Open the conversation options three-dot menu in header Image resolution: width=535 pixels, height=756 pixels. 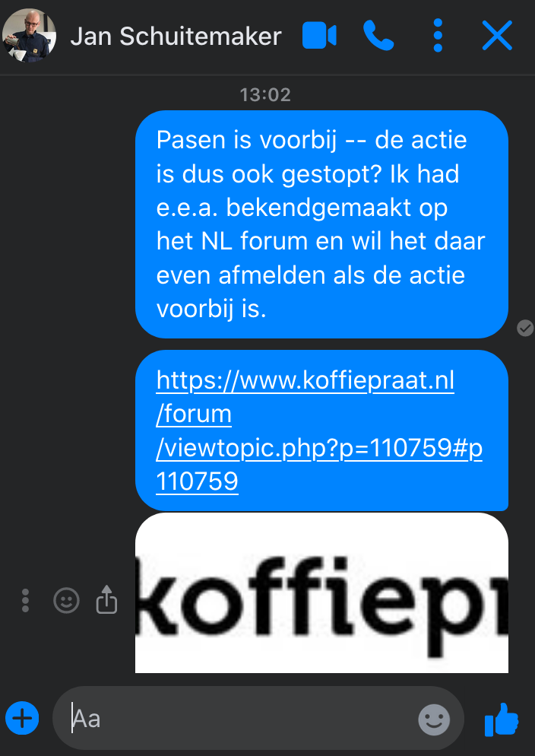(438, 35)
